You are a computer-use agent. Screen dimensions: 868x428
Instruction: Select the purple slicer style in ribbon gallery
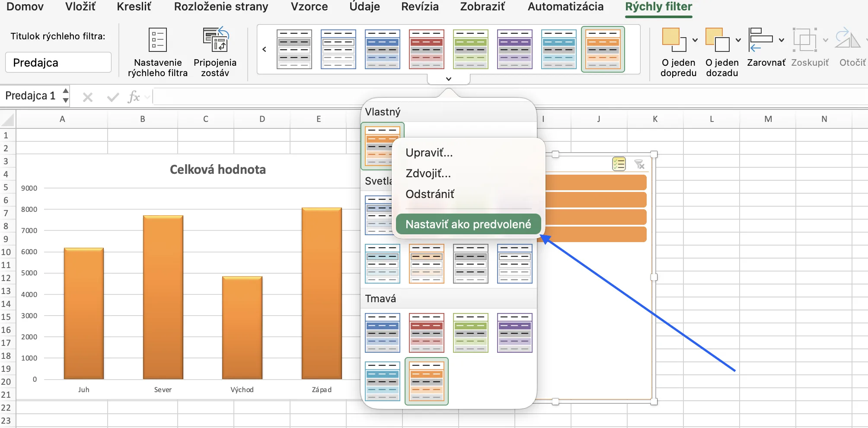pos(515,49)
